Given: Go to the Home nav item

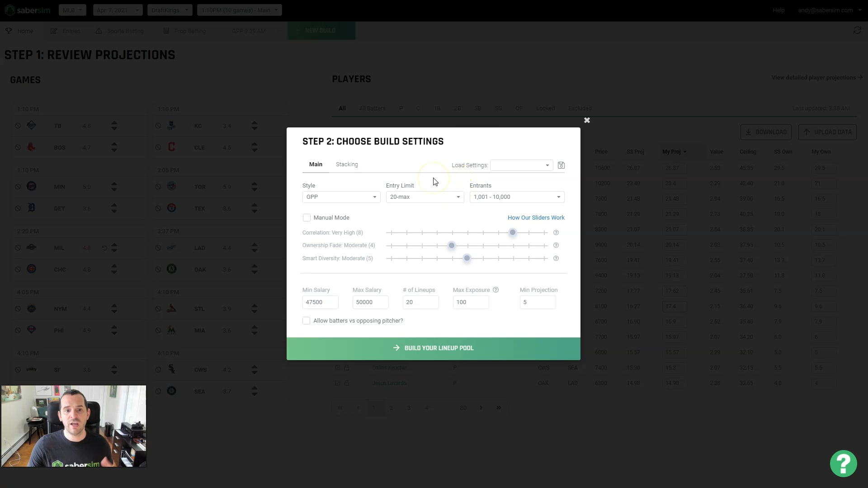Looking at the screenshot, I should [x=19, y=31].
